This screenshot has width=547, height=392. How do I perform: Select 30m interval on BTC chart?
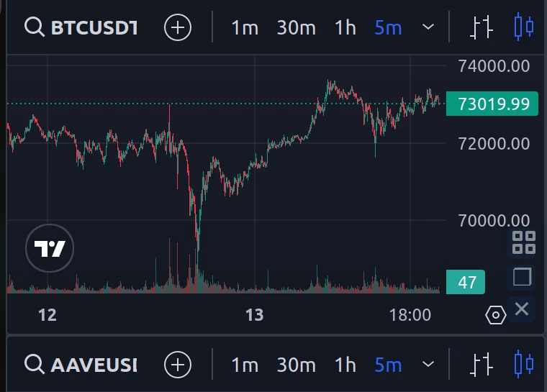tap(297, 27)
